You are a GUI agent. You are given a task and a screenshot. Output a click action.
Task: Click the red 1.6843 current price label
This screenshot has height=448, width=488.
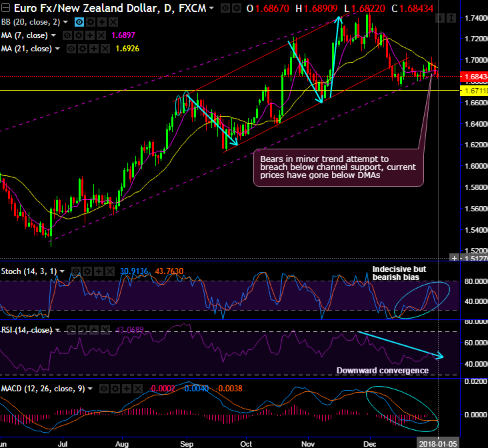point(474,77)
